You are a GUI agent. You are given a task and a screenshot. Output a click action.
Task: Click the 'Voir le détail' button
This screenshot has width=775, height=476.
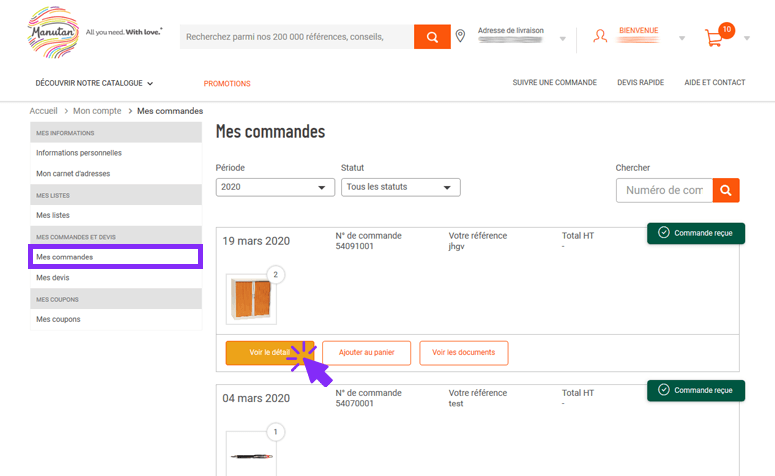270,353
